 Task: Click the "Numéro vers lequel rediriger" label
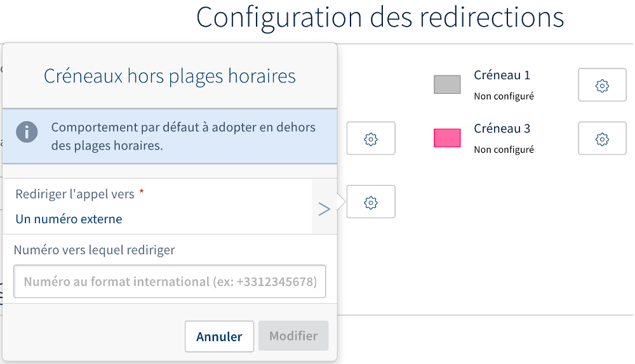[x=94, y=250]
